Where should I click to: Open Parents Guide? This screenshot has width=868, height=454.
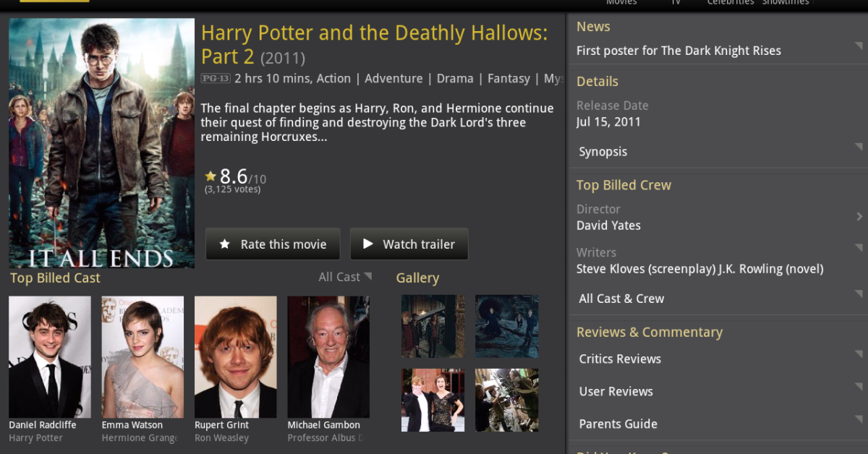618,424
